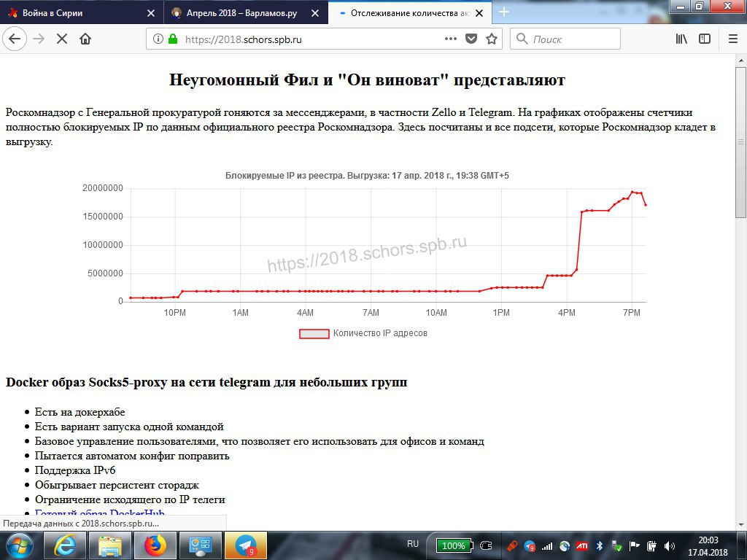Switch to Апрель 2018 – Варламов.ру tab
747x560 pixels.
[x=246, y=13]
